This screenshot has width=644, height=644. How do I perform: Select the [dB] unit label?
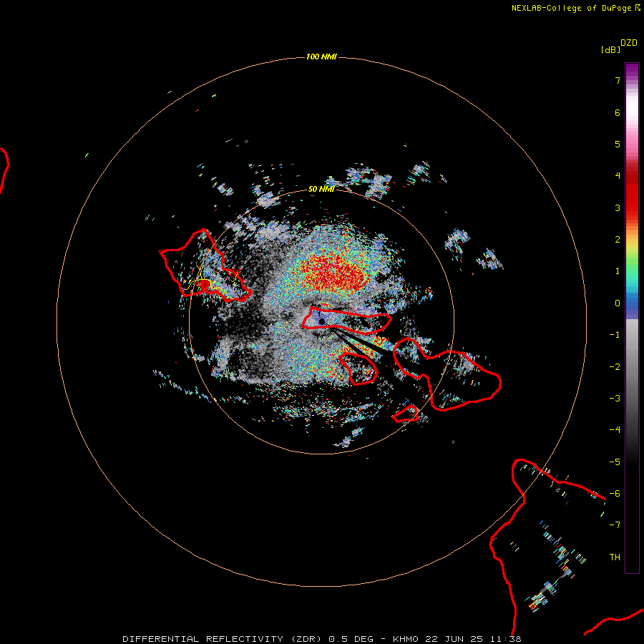[x=611, y=49]
